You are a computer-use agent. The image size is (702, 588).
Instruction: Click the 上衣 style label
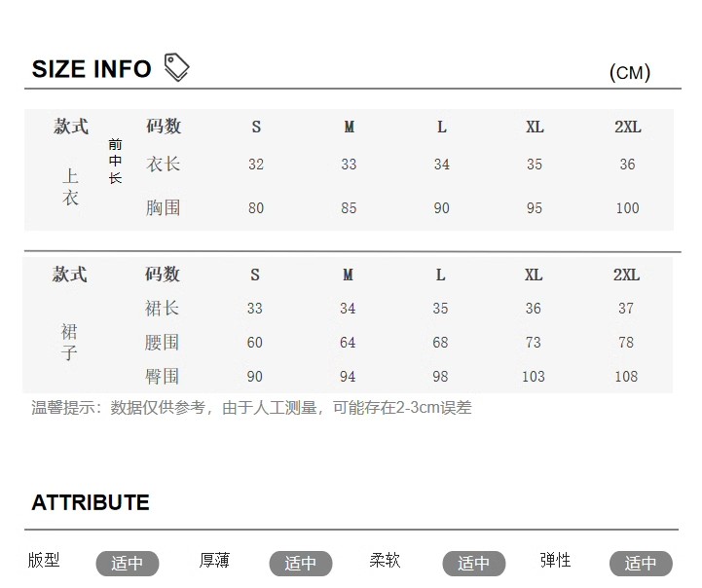(70, 187)
